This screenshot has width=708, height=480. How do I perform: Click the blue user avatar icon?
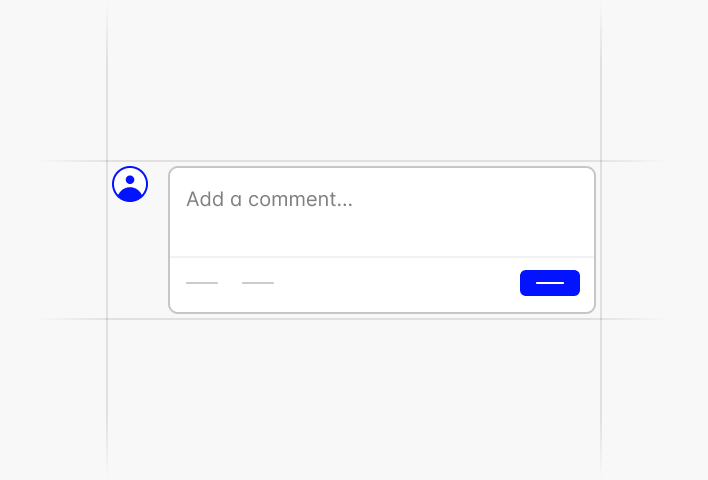[x=130, y=184]
